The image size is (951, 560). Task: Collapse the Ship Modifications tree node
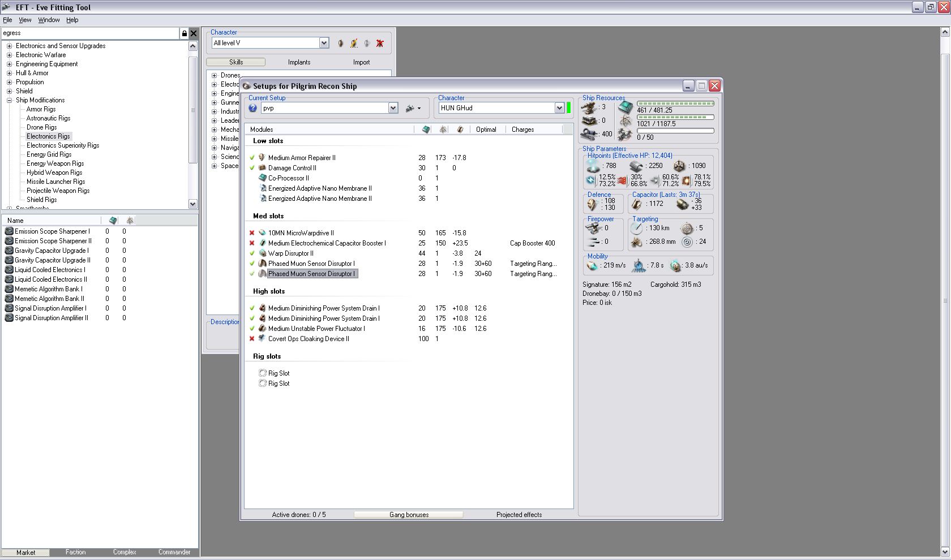coord(9,101)
